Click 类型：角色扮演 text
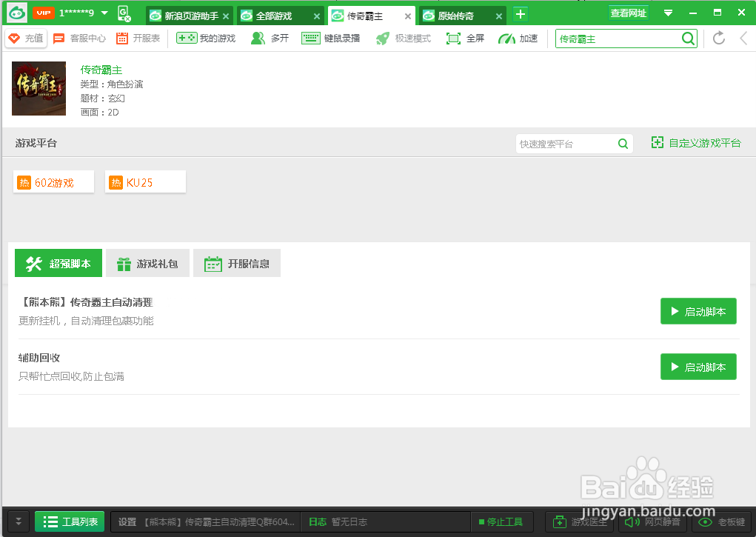Image resolution: width=756 pixels, height=537 pixels. [112, 84]
